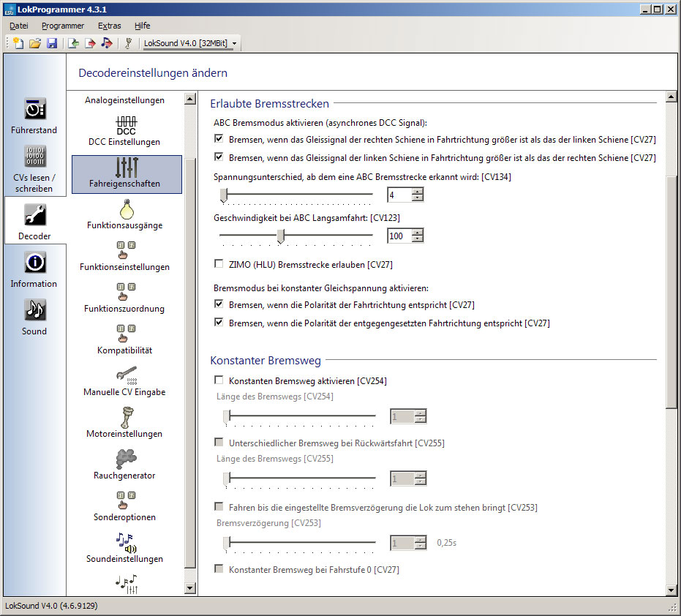This screenshot has height=616, width=681.
Task: Open an existing project file
Action: pyautogui.click(x=35, y=43)
